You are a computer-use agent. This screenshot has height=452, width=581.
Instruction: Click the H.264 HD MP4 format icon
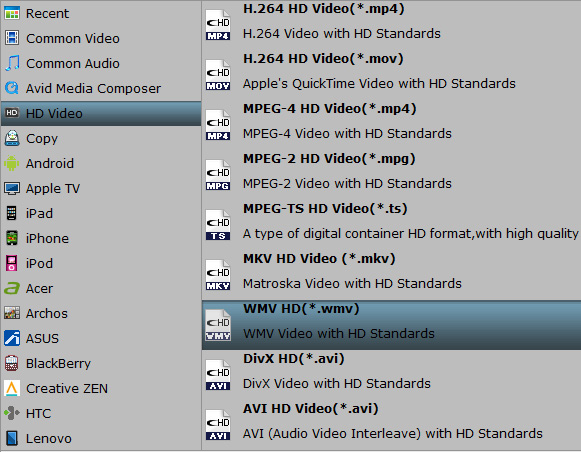pos(218,25)
